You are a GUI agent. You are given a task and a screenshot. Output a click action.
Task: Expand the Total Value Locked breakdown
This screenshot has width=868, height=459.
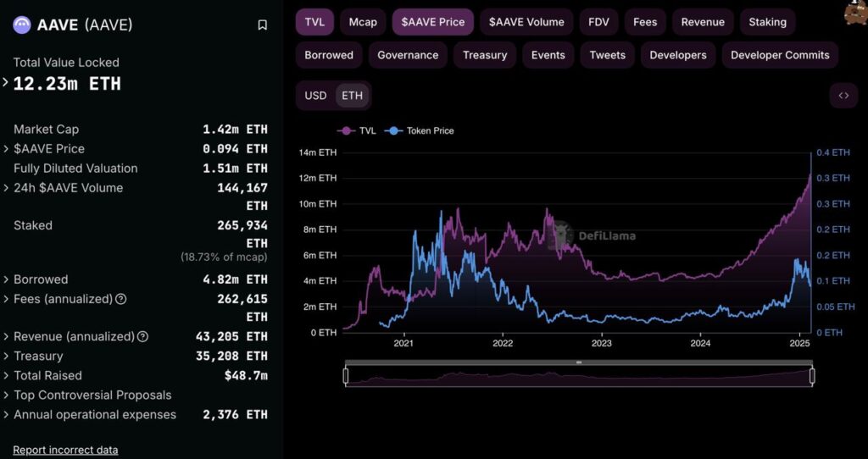[x=6, y=83]
